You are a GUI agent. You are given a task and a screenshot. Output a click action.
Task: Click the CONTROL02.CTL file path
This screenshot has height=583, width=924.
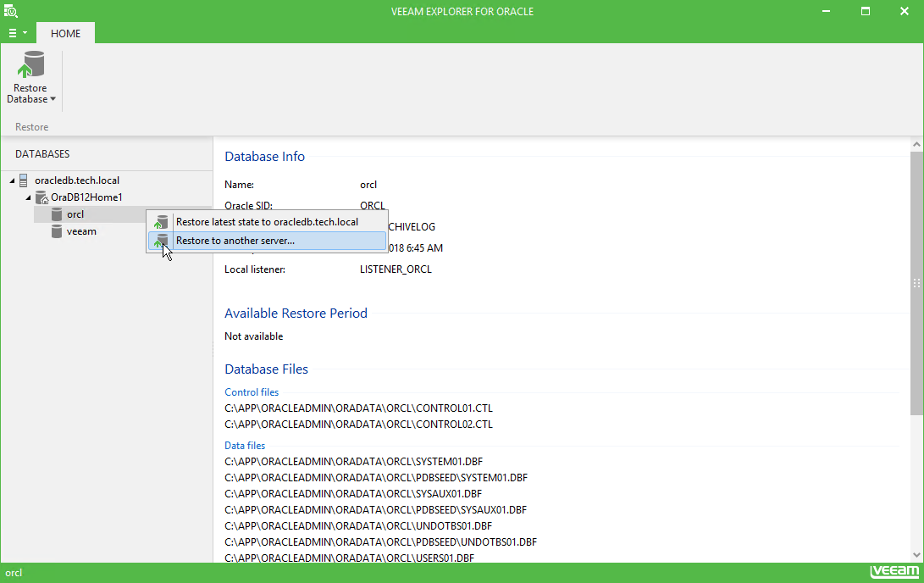point(358,425)
